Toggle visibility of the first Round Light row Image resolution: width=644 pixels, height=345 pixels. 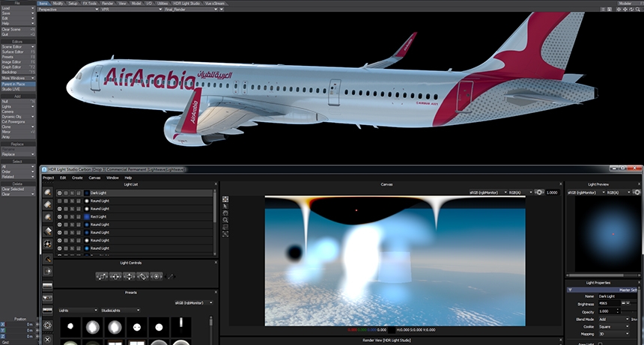point(60,201)
